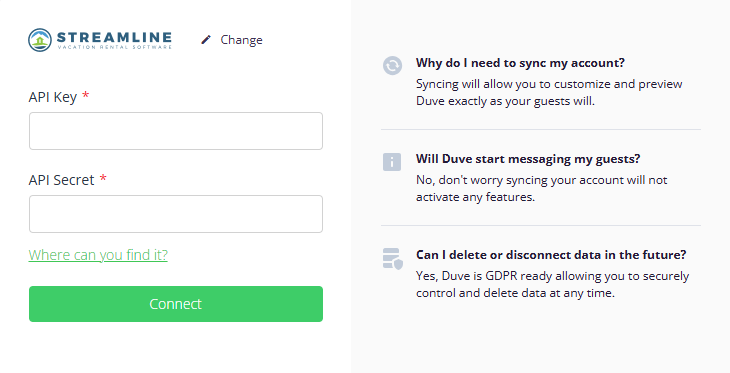
Task: Click the Change link
Action: coord(241,40)
